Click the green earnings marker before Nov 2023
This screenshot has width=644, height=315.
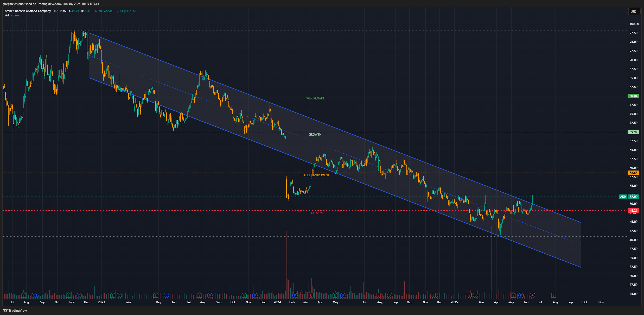[x=244, y=295]
